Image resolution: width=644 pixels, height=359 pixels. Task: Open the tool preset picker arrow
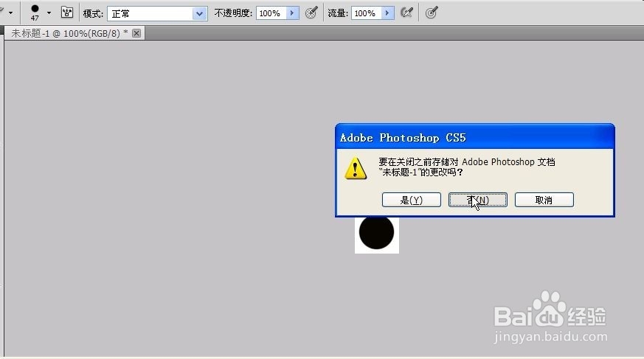coord(10,13)
